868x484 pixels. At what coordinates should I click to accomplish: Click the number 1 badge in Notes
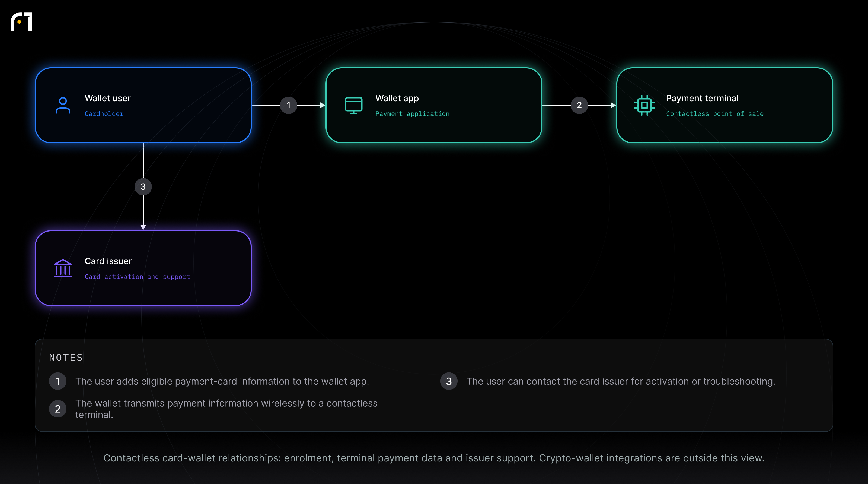point(58,381)
